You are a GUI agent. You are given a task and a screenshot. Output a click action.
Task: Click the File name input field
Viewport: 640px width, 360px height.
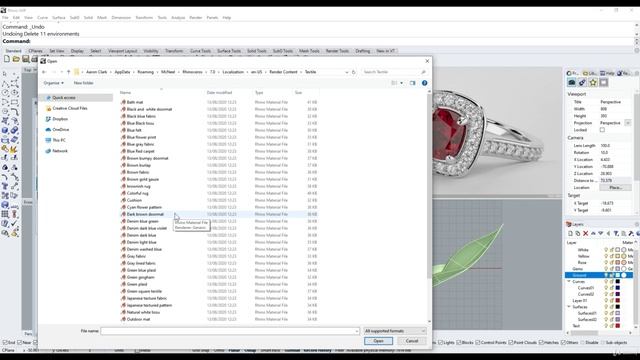click(x=230, y=331)
